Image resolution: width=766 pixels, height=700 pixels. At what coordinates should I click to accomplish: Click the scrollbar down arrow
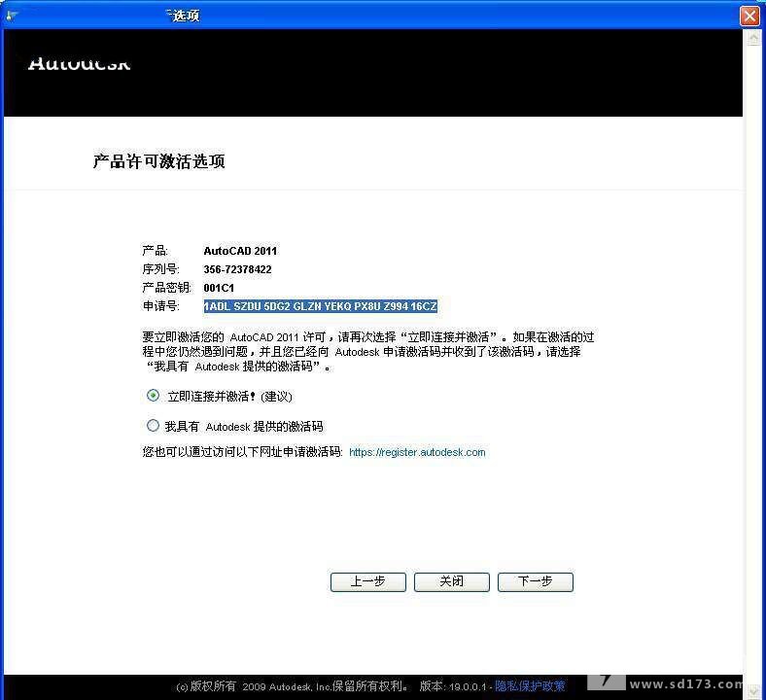[754, 693]
